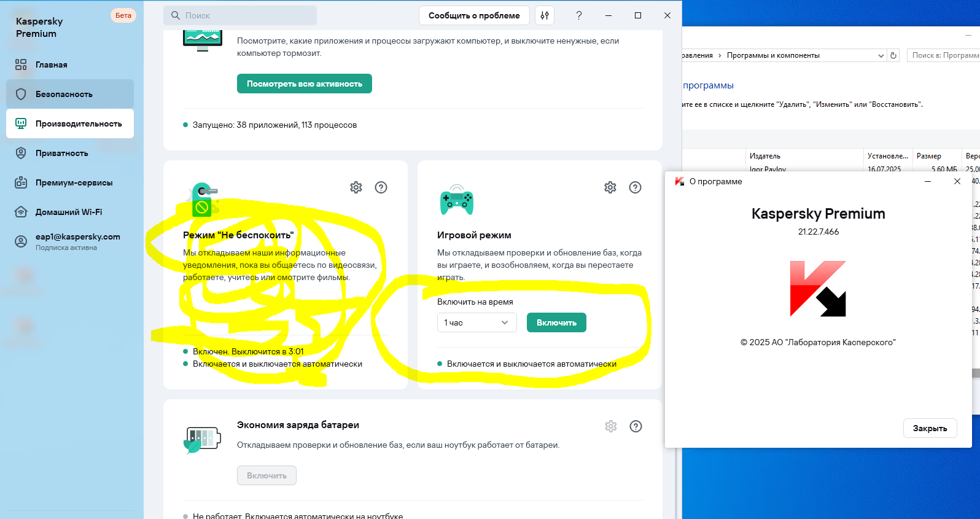The width and height of the screenshot is (980, 519).
Task: Click the account avatar icon
Action: [x=21, y=241]
